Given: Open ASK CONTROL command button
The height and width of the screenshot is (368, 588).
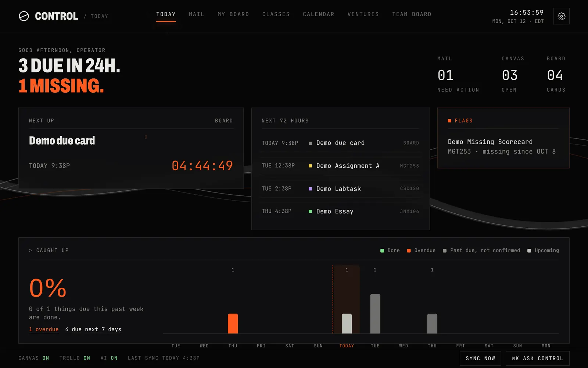Looking at the screenshot, I should point(538,358).
